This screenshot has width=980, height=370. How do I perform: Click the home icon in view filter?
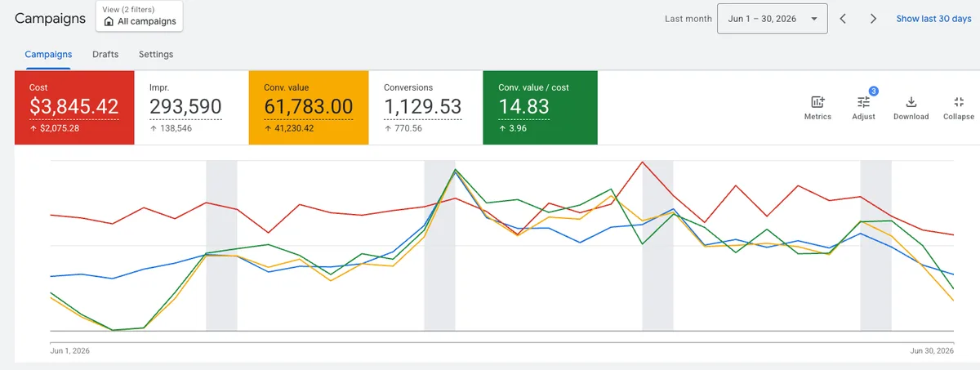109,21
